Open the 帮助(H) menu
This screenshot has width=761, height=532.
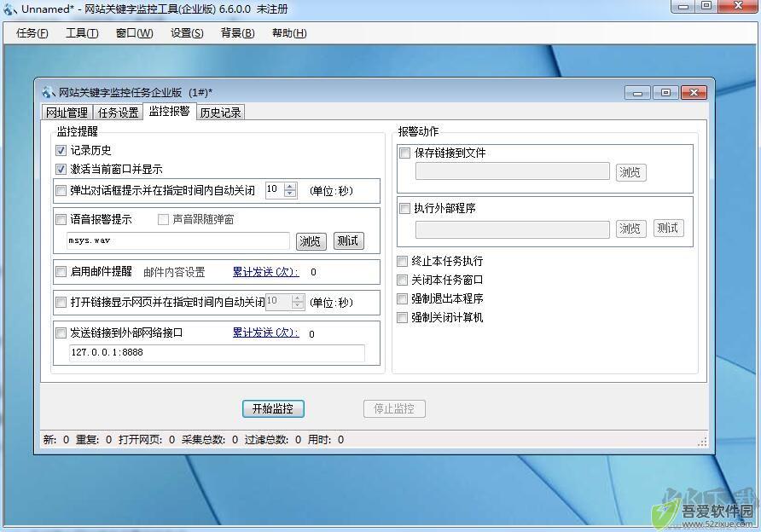click(x=289, y=33)
